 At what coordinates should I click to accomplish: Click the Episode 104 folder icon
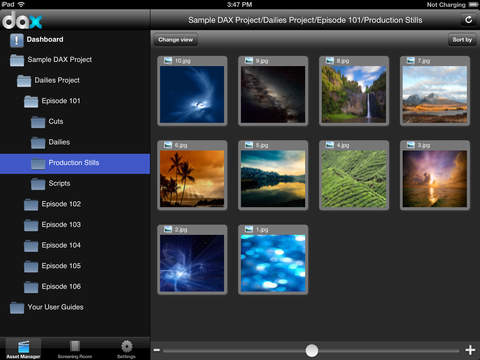click(31, 246)
